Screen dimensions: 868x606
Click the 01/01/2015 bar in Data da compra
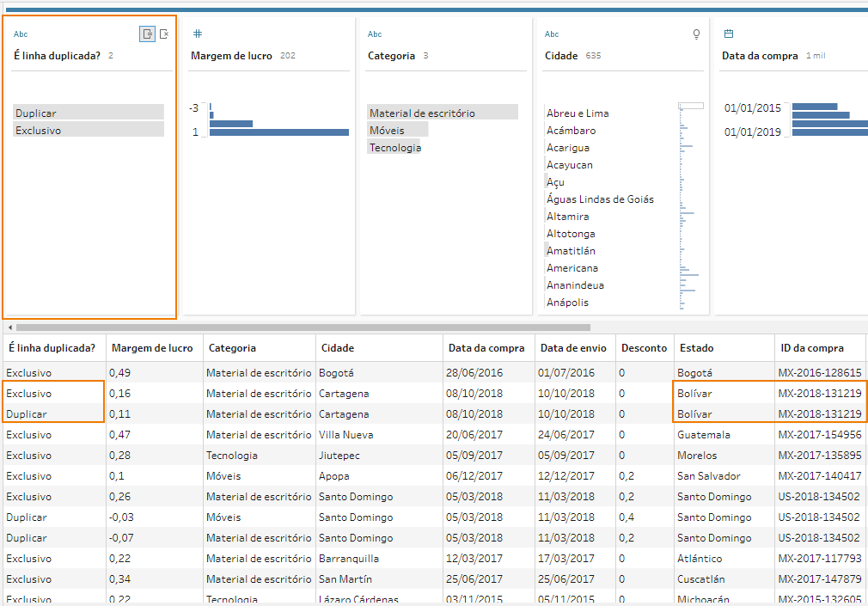tap(815, 107)
